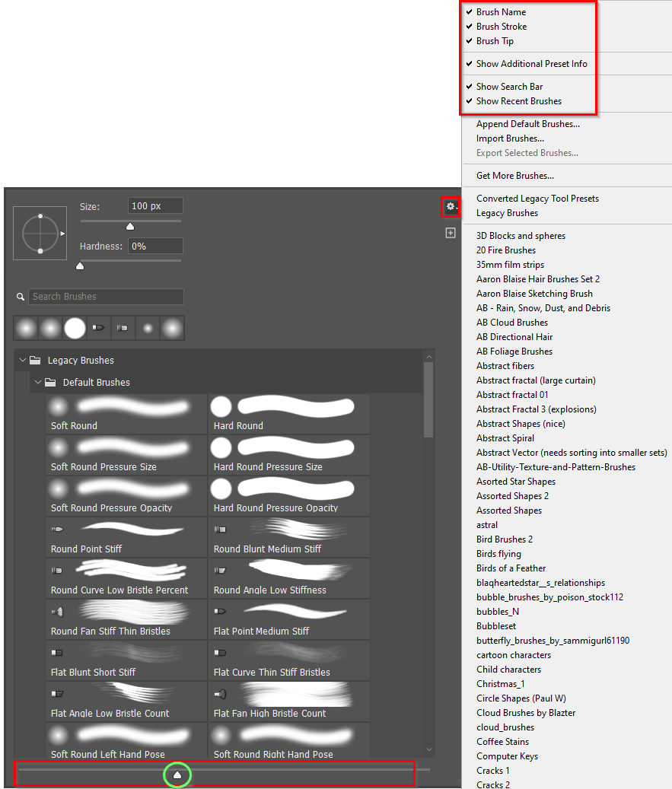
Task: Click the Hardness slider handle
Action: click(79, 265)
